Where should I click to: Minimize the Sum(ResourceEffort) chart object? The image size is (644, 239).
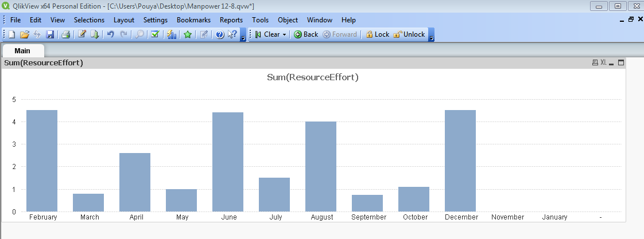coord(611,63)
